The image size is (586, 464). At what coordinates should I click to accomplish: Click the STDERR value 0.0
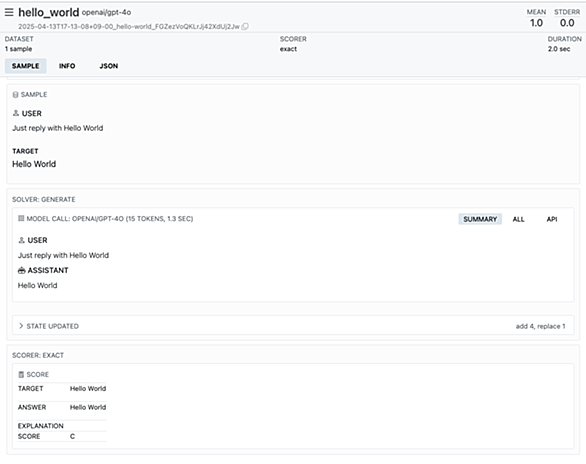click(x=567, y=23)
